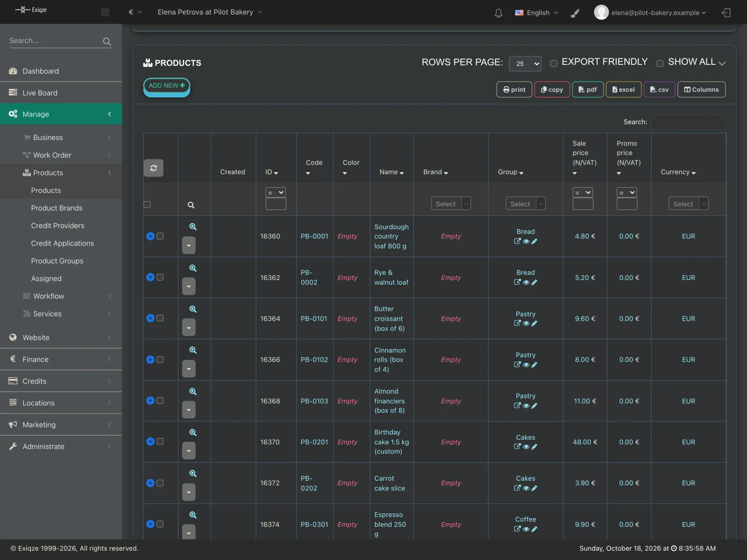The height and width of the screenshot is (560, 747).
Task: Click the blue plus for row 16362
Action: point(150,277)
